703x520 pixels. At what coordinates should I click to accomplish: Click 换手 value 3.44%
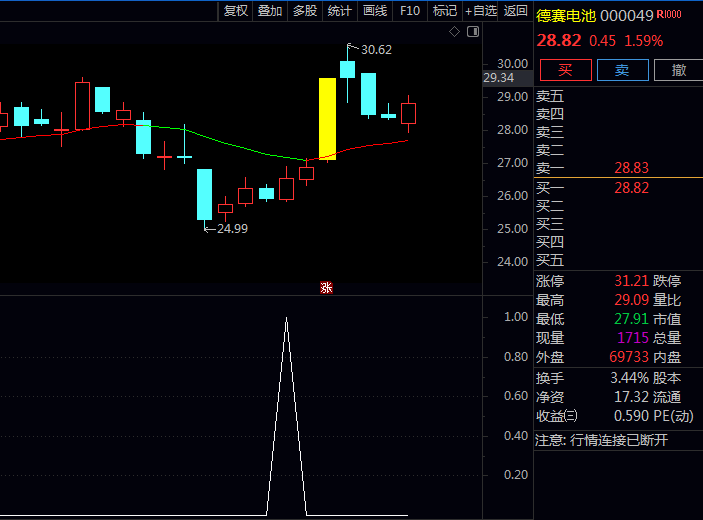[x=629, y=378]
